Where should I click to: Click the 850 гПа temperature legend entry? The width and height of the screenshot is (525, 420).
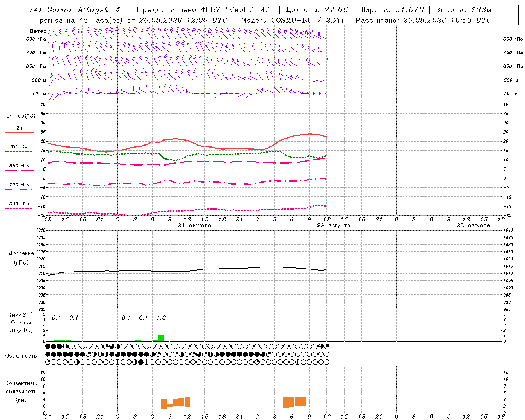point(19,166)
